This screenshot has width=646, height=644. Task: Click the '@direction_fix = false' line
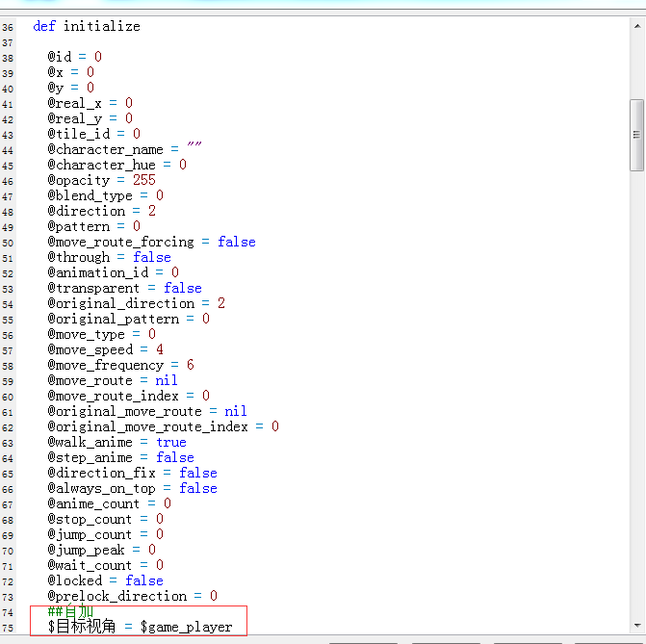pos(132,473)
